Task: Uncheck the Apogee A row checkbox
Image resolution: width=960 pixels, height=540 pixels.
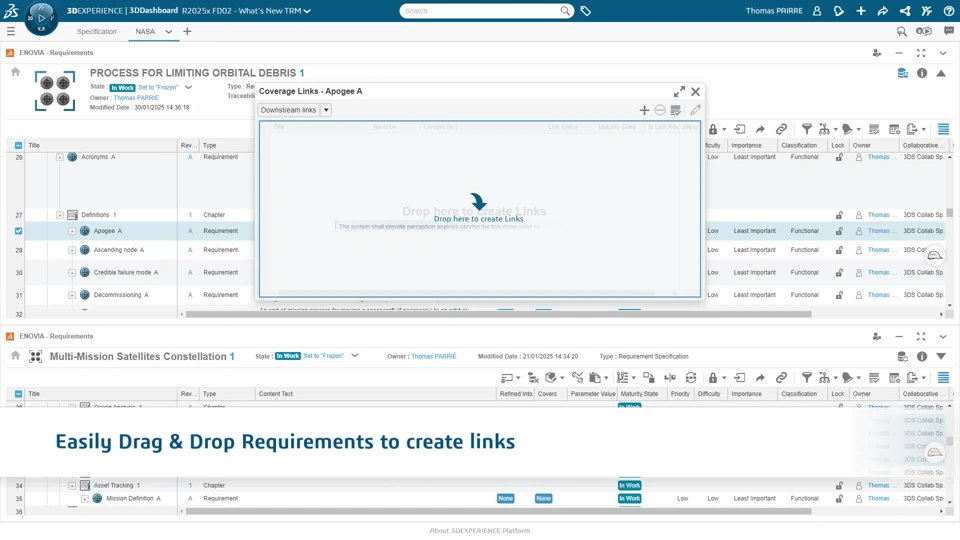Action: point(18,231)
